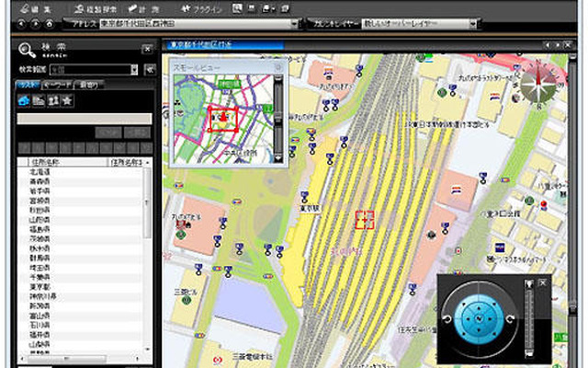Click the small view zoom slider
Image resolution: width=588 pixels, height=368 pixels.
(x=277, y=119)
